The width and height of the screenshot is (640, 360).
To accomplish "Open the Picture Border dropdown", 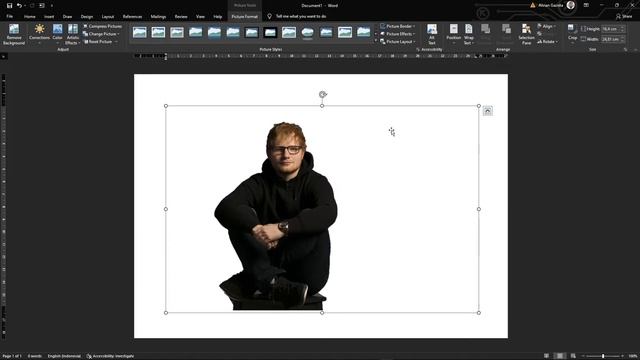I will (398, 26).
